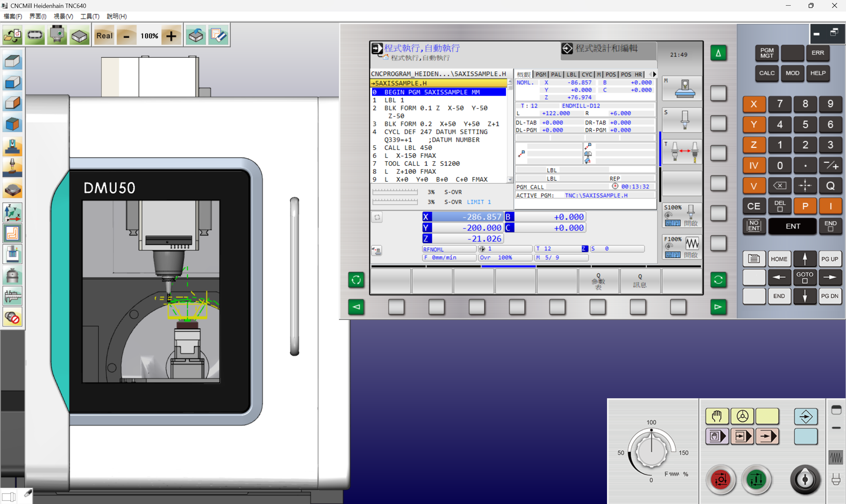
Task: Click the collision check disabled icon
Action: coord(13,317)
